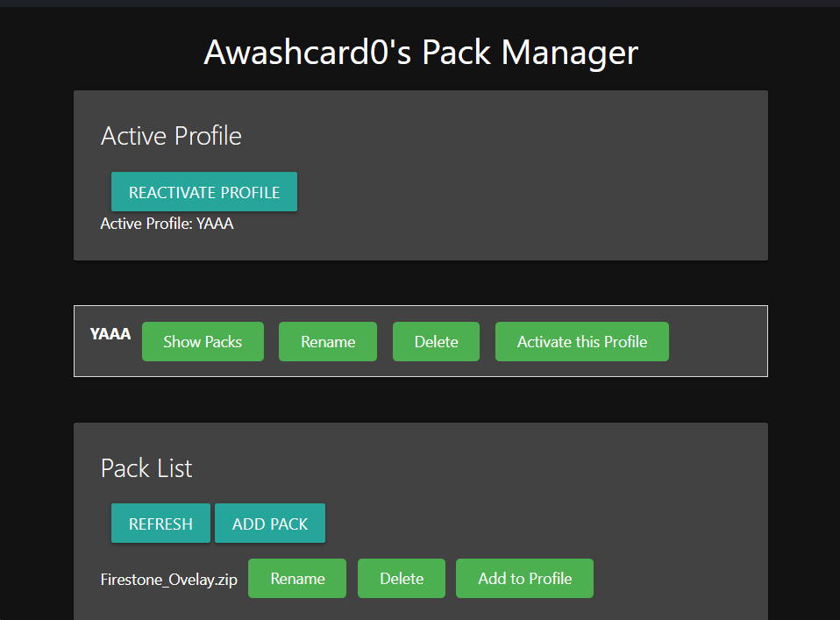Refresh the Pack List

160,524
